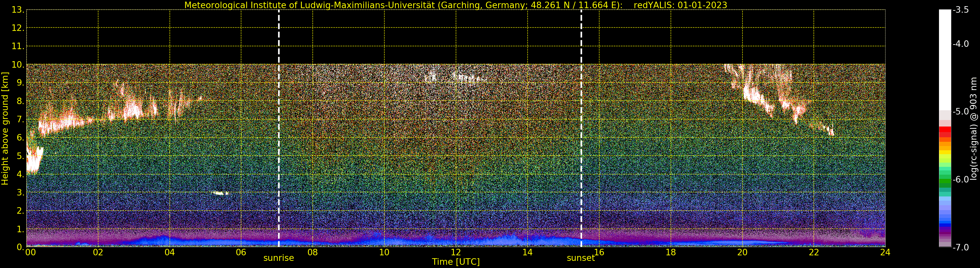Click the small white cloud patch near 3 km
The height and width of the screenshot is (268, 980).
[x=220, y=193]
